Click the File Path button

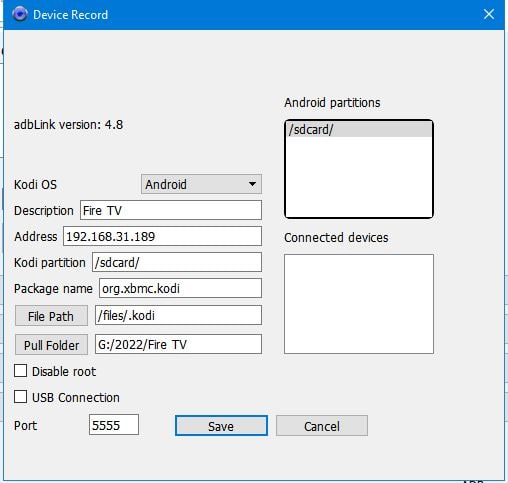coord(51,316)
